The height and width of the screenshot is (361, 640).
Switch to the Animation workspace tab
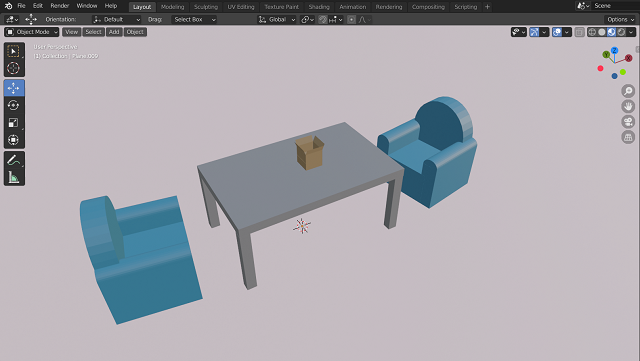(353, 7)
